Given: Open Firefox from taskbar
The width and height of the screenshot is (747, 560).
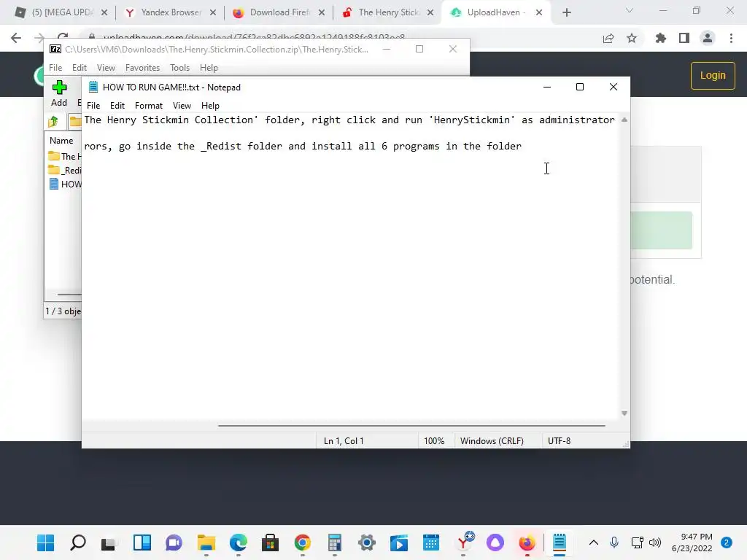Looking at the screenshot, I should 527,542.
